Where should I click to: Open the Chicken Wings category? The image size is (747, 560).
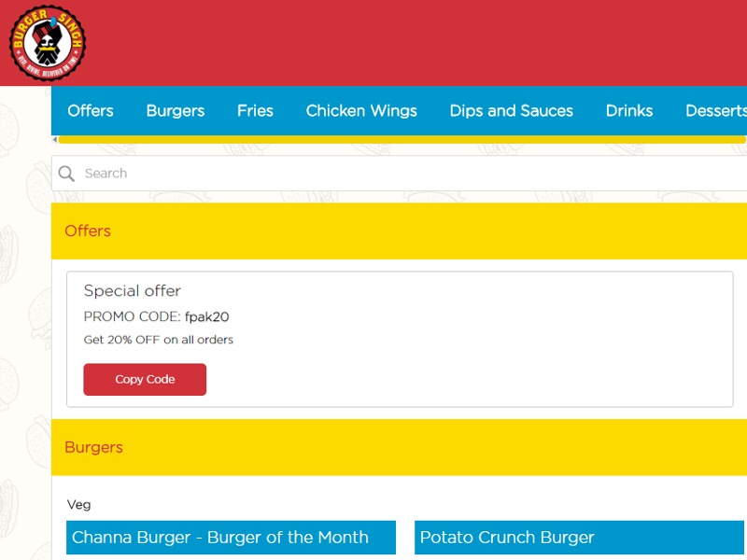[x=361, y=111]
